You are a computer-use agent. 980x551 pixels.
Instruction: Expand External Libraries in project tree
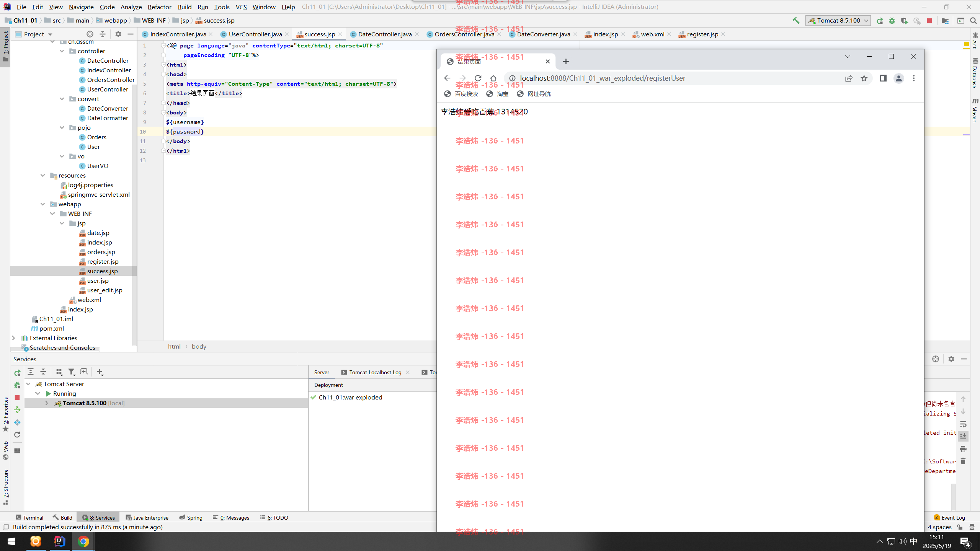pyautogui.click(x=14, y=338)
